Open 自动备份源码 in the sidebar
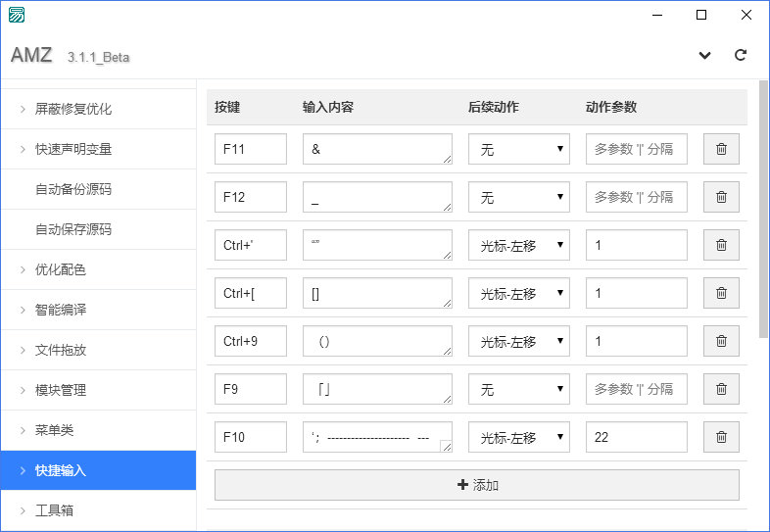 pyautogui.click(x=73, y=189)
